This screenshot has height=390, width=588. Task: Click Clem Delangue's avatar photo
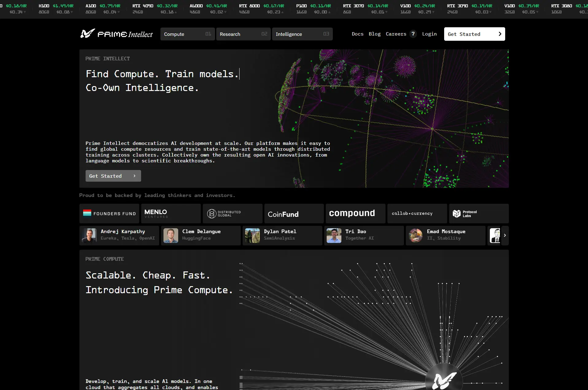[171, 236]
